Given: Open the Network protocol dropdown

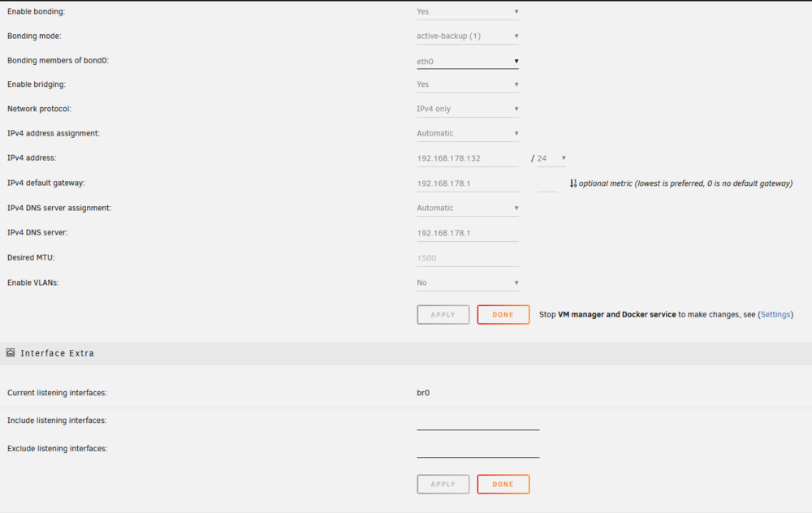Looking at the screenshot, I should tap(468, 109).
